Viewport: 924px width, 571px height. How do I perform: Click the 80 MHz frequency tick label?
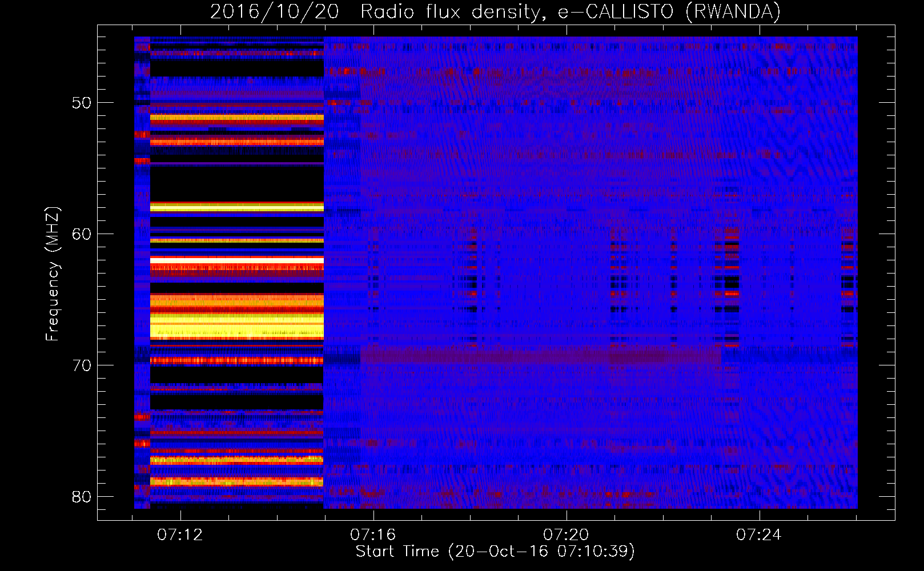[82, 497]
